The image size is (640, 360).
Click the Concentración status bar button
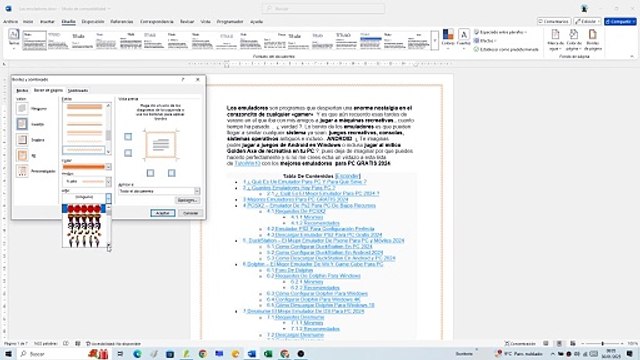pos(520,344)
